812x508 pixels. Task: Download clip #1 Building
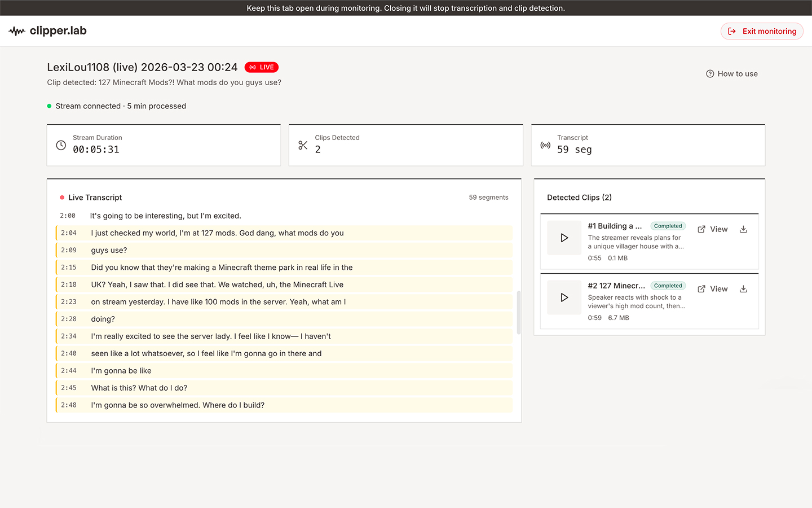pos(743,229)
